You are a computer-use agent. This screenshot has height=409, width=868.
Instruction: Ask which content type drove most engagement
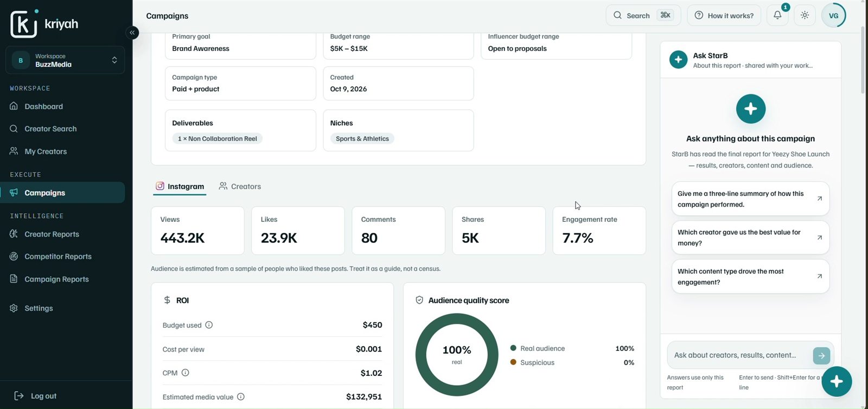[750, 277]
